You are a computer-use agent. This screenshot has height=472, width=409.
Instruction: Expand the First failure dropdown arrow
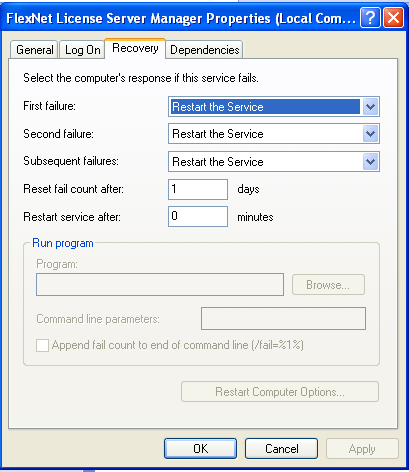(x=370, y=107)
